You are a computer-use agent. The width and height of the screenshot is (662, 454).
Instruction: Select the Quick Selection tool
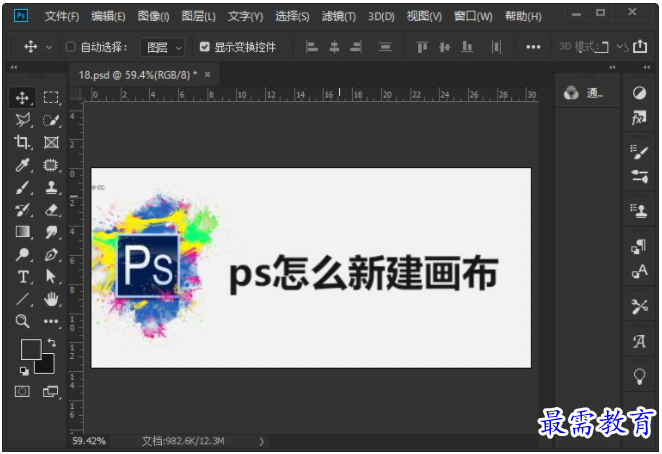[x=51, y=120]
